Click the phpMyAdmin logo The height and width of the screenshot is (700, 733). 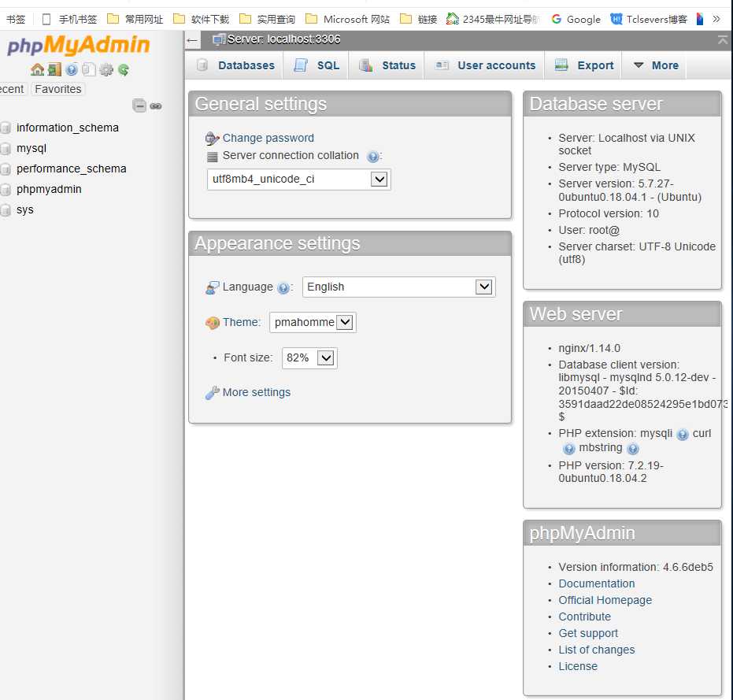click(x=79, y=46)
